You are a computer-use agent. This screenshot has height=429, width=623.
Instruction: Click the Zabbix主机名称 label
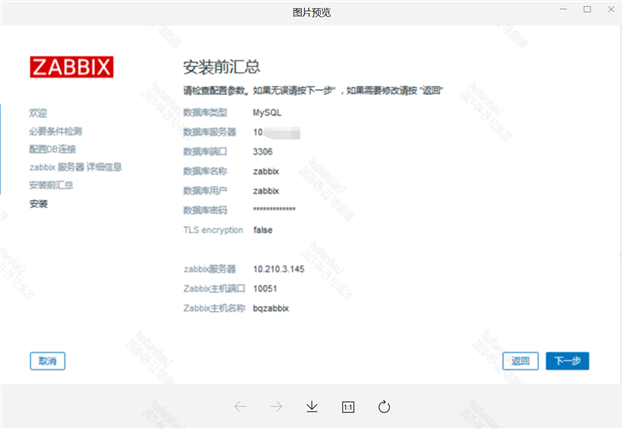[x=215, y=308]
